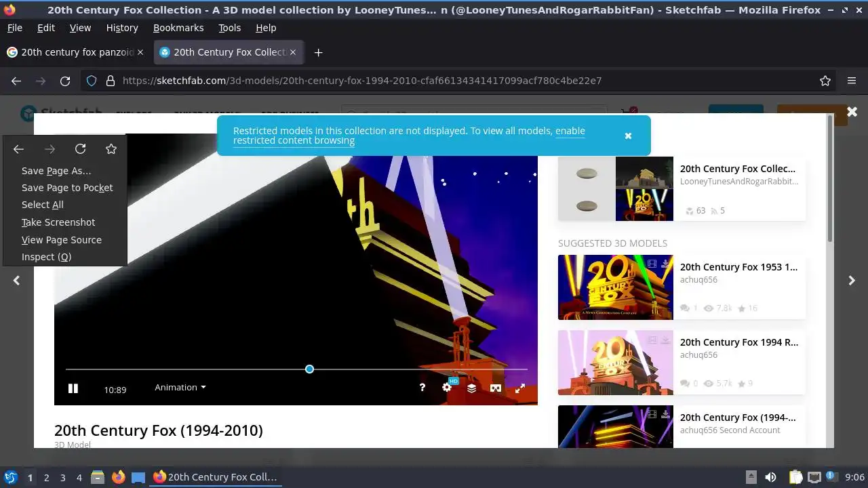Click context menu Bookmark star icon
868x488 pixels.
(111, 149)
